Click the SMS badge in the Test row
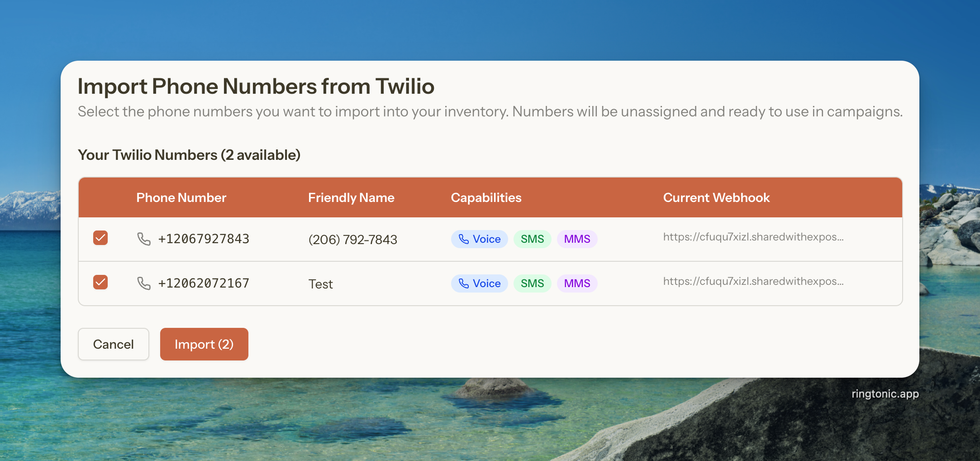This screenshot has width=980, height=461. click(532, 283)
